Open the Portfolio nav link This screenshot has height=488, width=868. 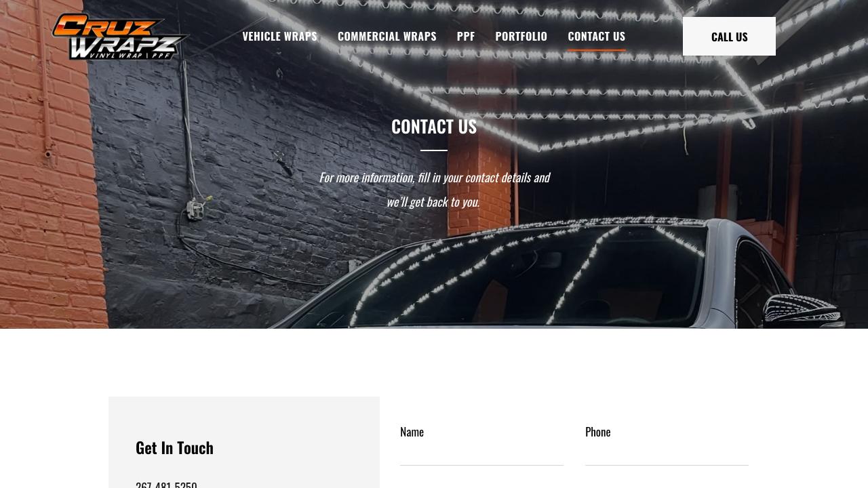(521, 37)
